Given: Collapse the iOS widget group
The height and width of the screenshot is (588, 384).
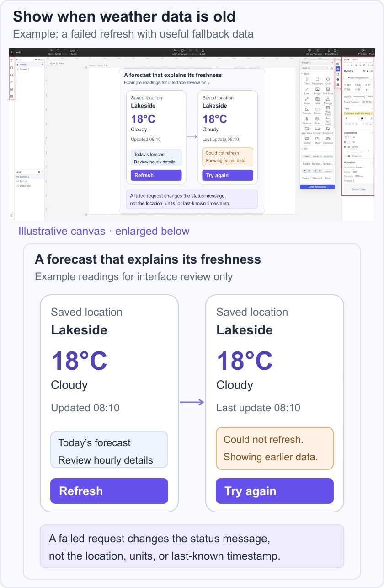Looking at the screenshot, I should [302, 149].
